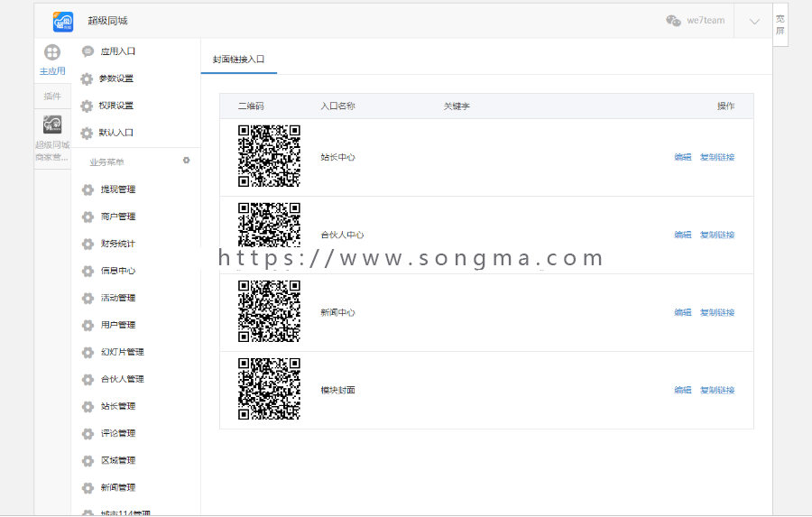Open the 默认入口 gear icon

coord(87,133)
